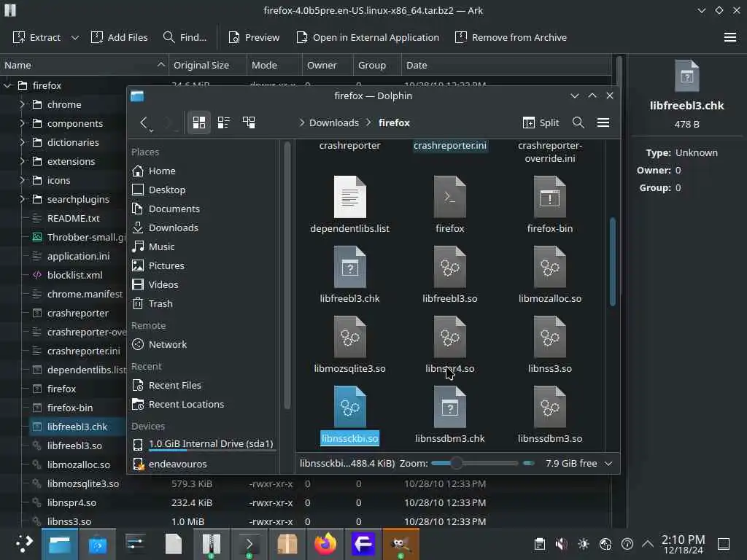This screenshot has width=747, height=560.
Task: Go back in Dolphin navigation
Action: pos(144,122)
